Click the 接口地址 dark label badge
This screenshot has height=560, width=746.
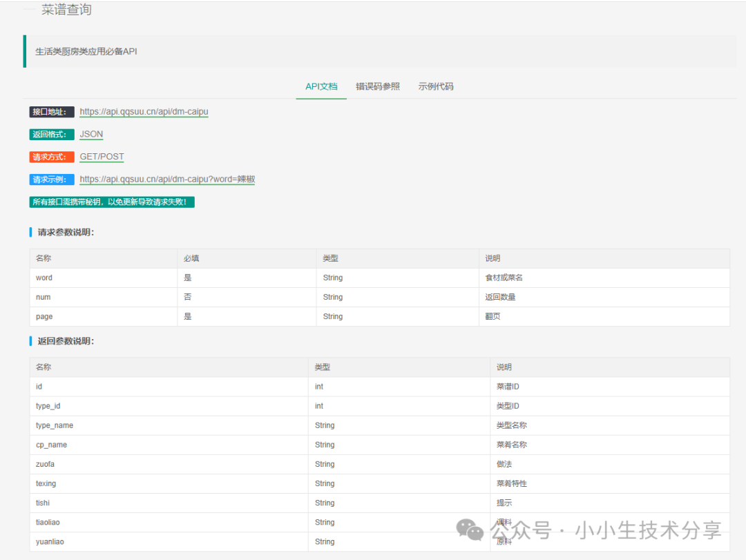tap(51, 112)
